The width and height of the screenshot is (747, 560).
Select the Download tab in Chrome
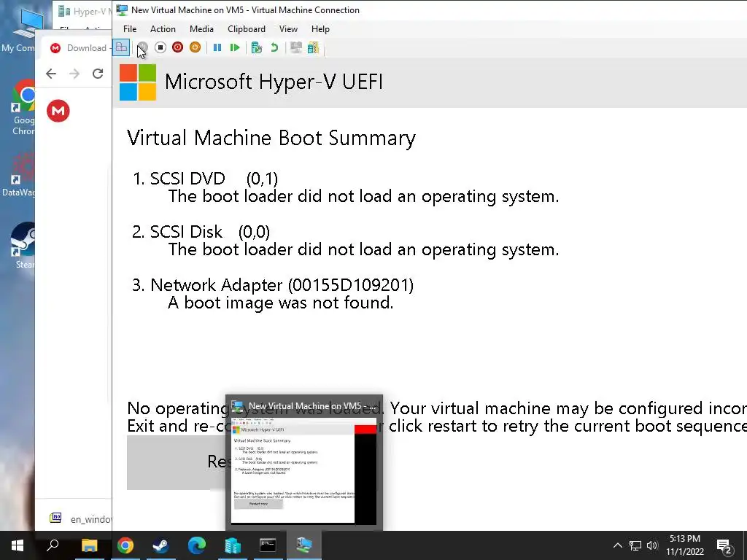coord(77,48)
